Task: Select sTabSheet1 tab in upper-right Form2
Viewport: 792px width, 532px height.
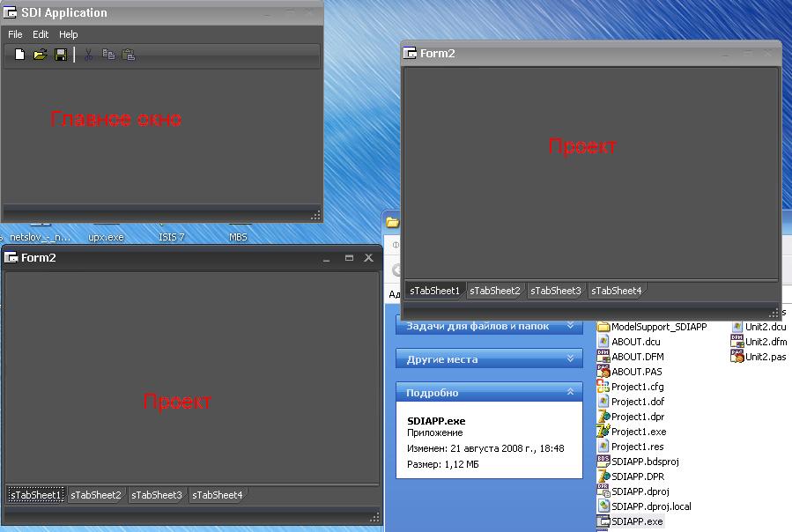Action: tap(434, 291)
